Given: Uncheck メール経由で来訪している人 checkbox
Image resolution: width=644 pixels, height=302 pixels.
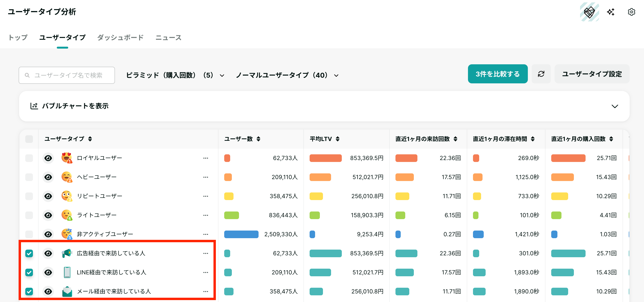Looking at the screenshot, I should pos(29,291).
